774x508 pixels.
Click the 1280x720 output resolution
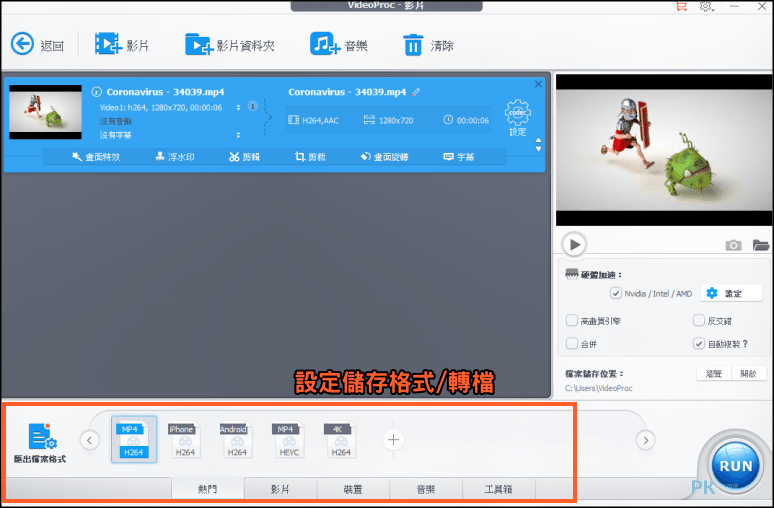(x=388, y=120)
